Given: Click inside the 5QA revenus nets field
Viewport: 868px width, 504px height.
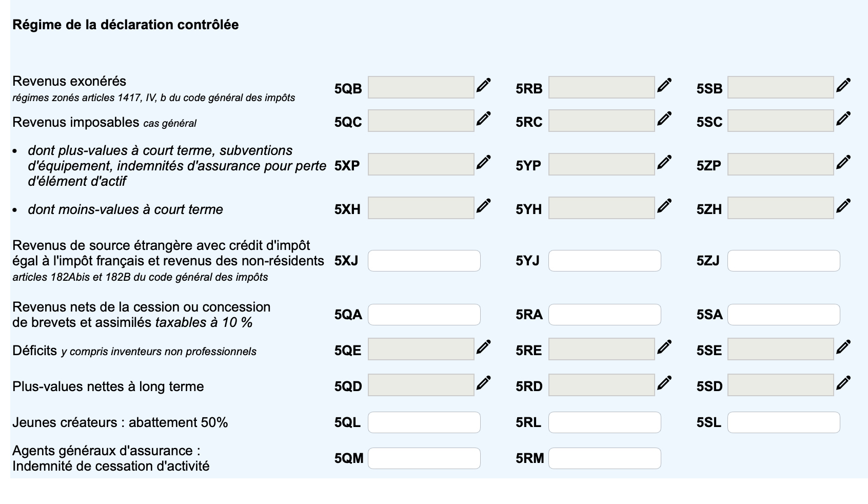Looking at the screenshot, I should tap(424, 314).
